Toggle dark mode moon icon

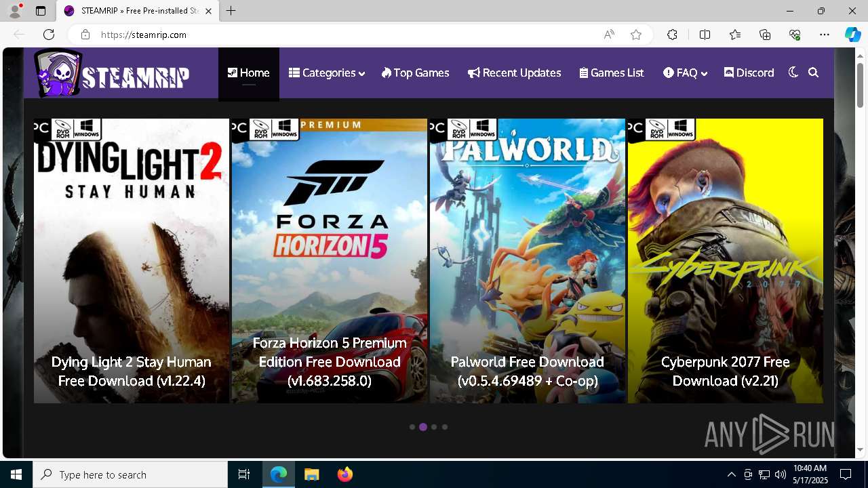[x=793, y=73]
